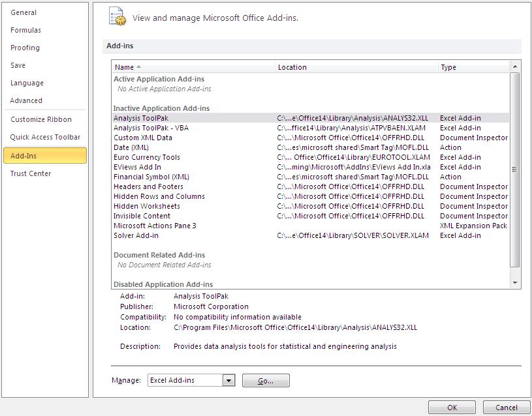Click the add-ins list scroll down arrow
532x416 pixels.
(515, 283)
